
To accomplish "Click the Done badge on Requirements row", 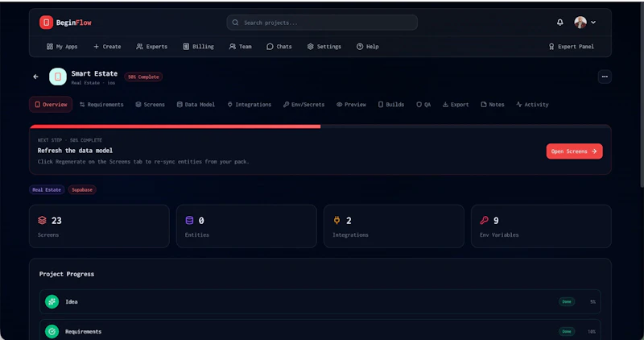I will [567, 331].
